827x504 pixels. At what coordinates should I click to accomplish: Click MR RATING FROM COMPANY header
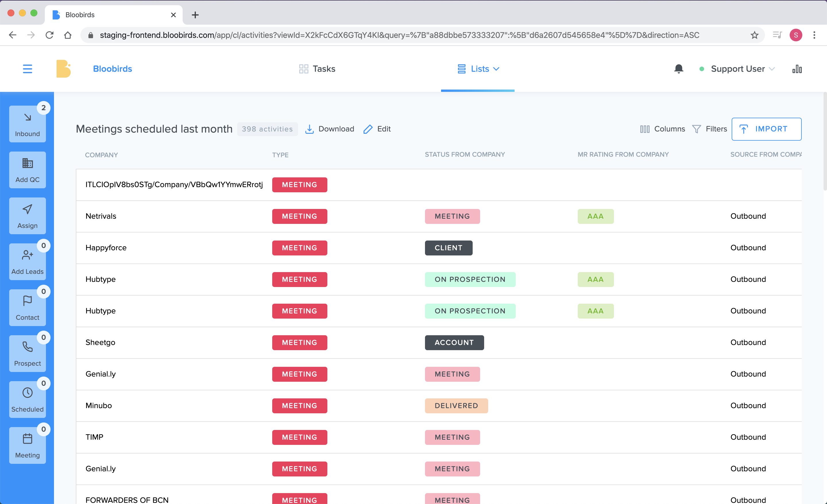tap(623, 155)
